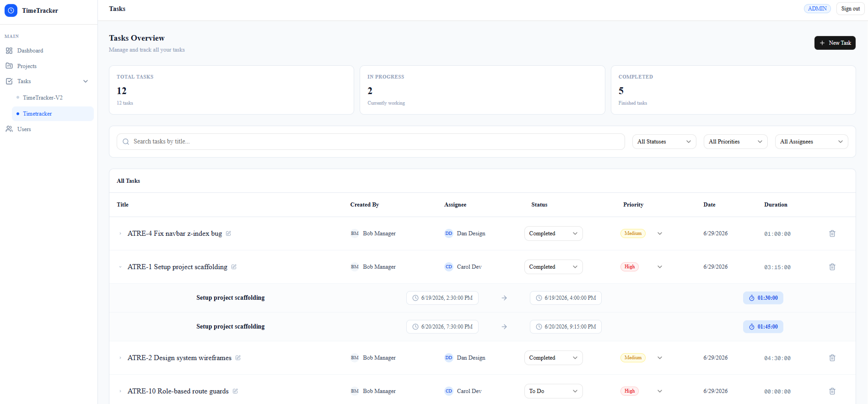Viewport: 868px width, 404px height.
Task: Click start time 6/19/2026, 2:30:00 PM
Action: pos(442,298)
